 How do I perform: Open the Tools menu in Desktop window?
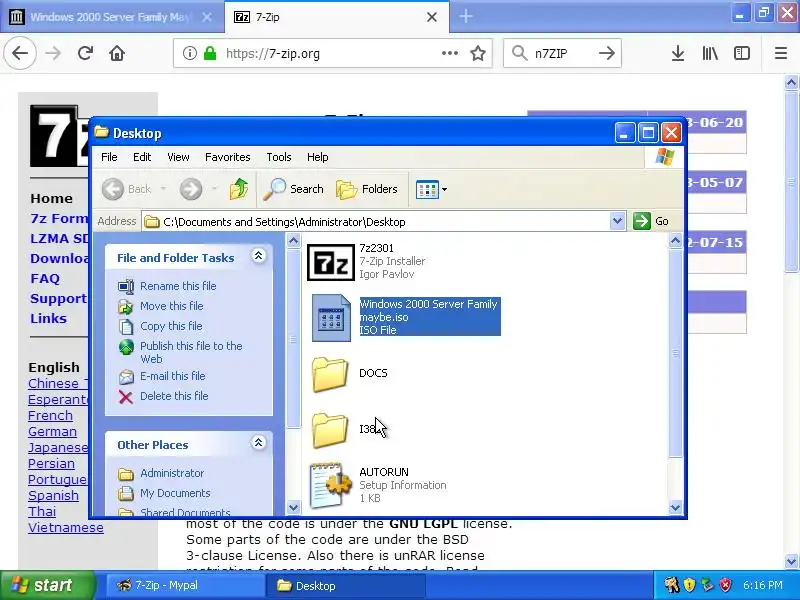(279, 157)
